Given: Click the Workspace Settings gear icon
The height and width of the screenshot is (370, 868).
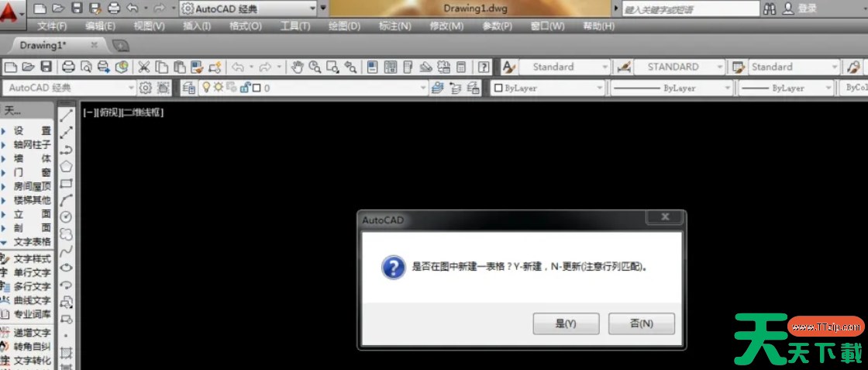Looking at the screenshot, I should pos(146,88).
